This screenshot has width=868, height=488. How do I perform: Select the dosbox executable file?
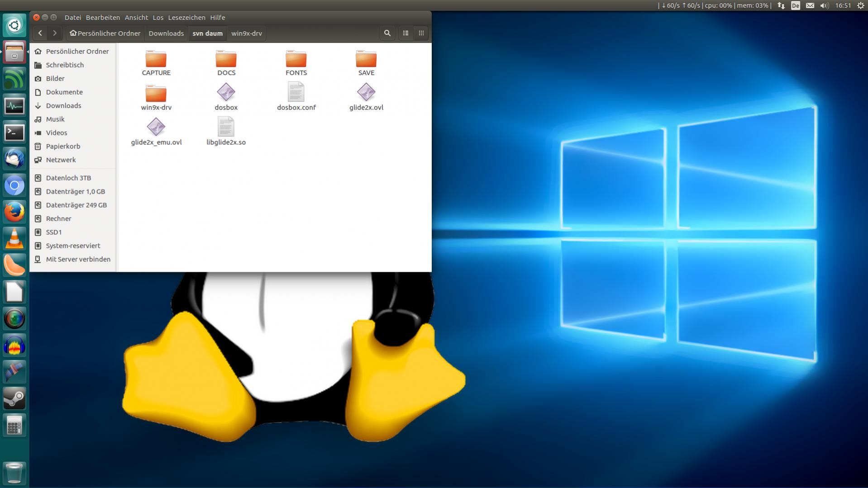tap(226, 97)
